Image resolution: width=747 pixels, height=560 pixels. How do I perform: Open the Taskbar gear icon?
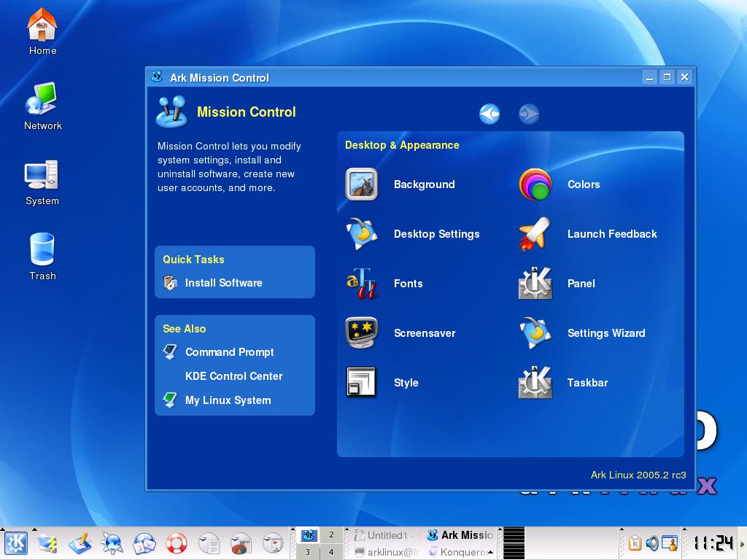tap(535, 382)
